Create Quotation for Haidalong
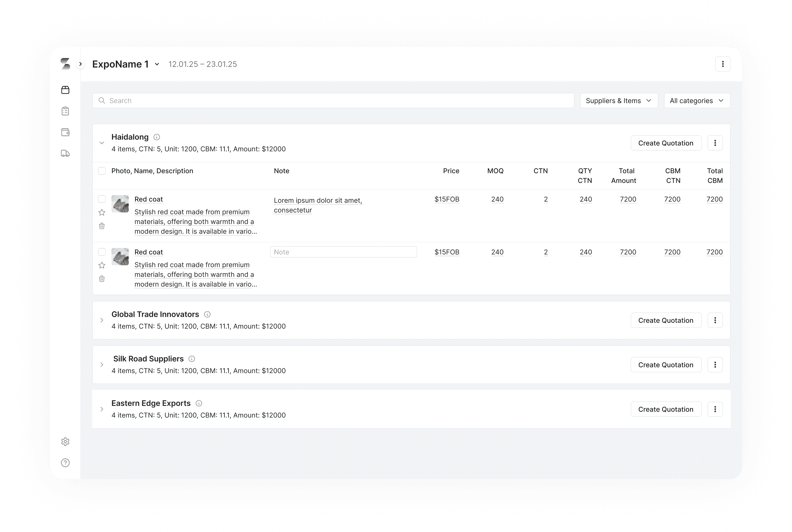 click(x=666, y=143)
